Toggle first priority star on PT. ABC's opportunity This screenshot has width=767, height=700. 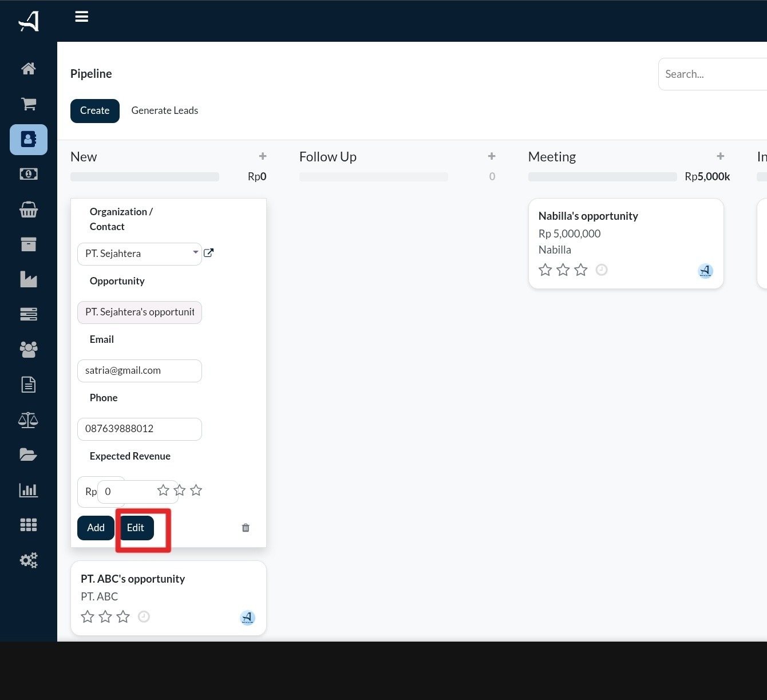tap(88, 616)
